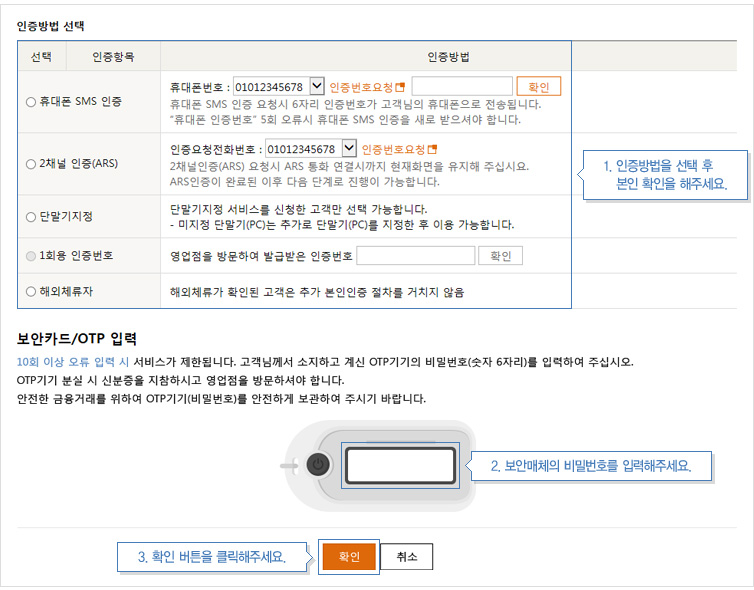Submit with the orange 확인 button
This screenshot has width=754, height=590.
[348, 557]
